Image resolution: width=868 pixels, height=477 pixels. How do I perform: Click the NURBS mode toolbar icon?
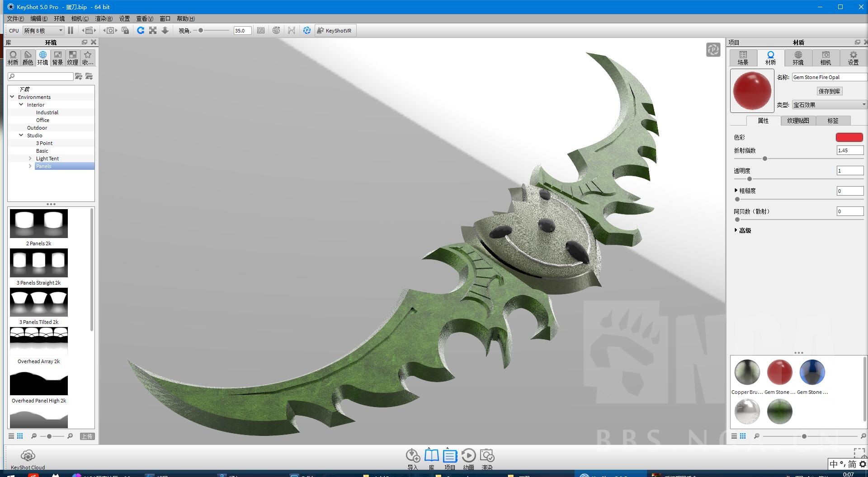tap(292, 30)
